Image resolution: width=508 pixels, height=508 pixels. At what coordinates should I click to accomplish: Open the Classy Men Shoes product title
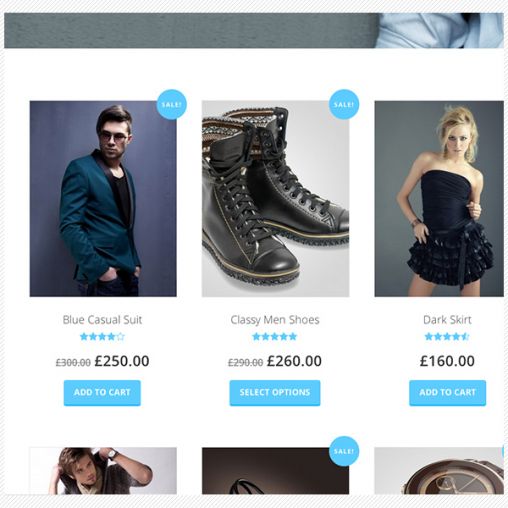[x=275, y=320]
